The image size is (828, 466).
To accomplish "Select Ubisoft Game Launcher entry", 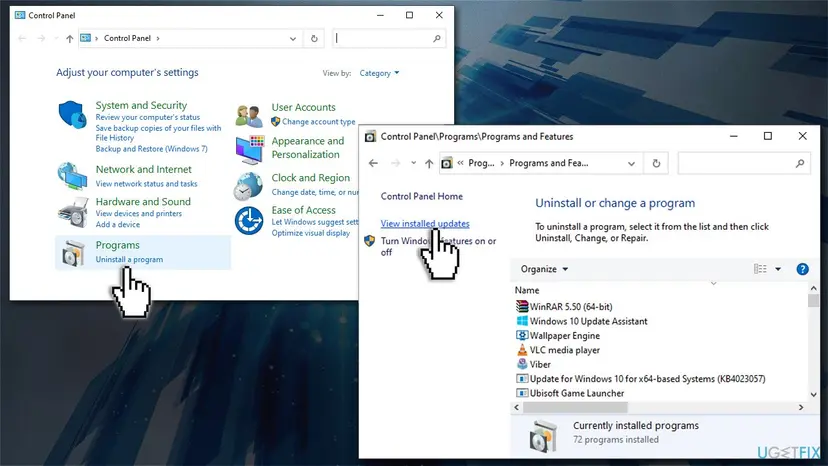I will pos(577,393).
